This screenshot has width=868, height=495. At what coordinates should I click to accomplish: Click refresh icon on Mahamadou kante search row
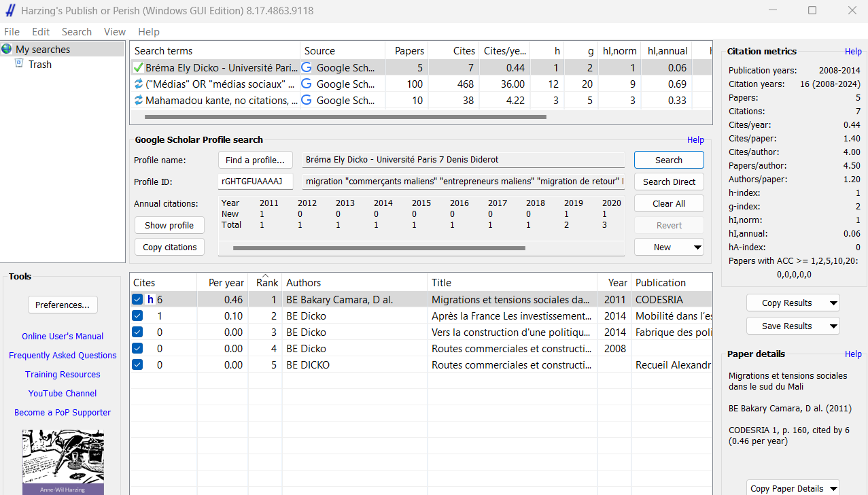(x=138, y=101)
